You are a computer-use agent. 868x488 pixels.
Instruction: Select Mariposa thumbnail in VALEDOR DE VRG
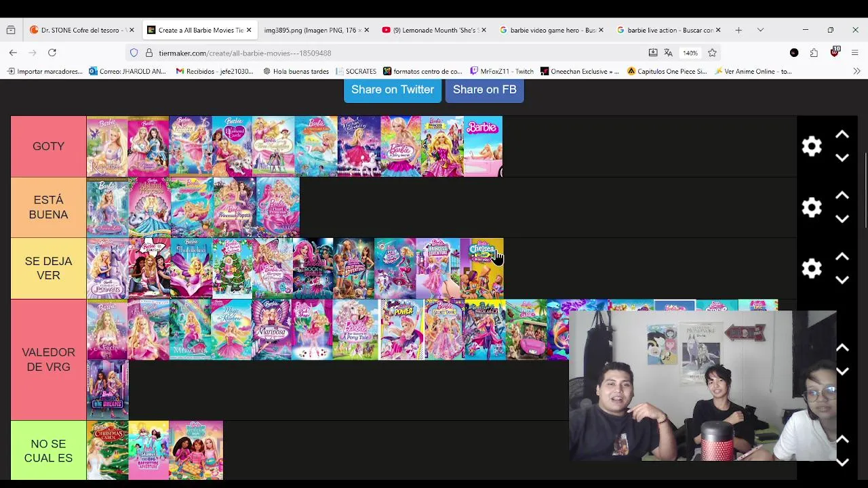[272, 329]
